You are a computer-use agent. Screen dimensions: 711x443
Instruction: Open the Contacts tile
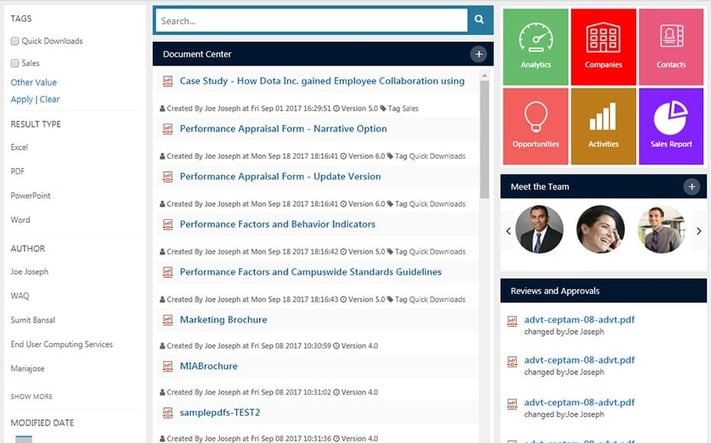[x=671, y=47]
